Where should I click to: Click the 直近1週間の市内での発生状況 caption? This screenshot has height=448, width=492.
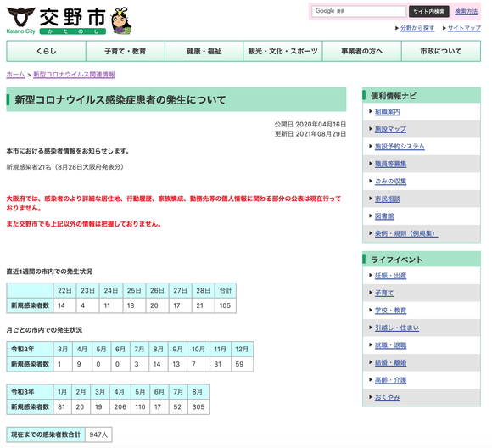[x=49, y=272]
